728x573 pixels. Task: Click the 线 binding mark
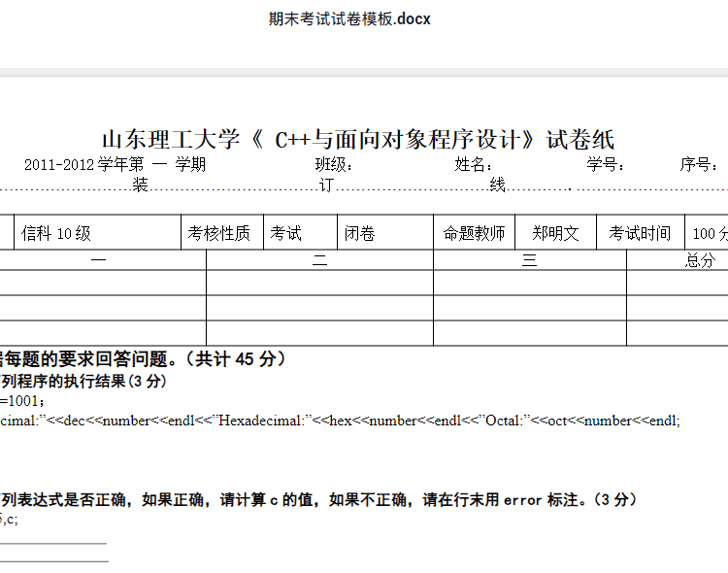pyautogui.click(x=497, y=185)
